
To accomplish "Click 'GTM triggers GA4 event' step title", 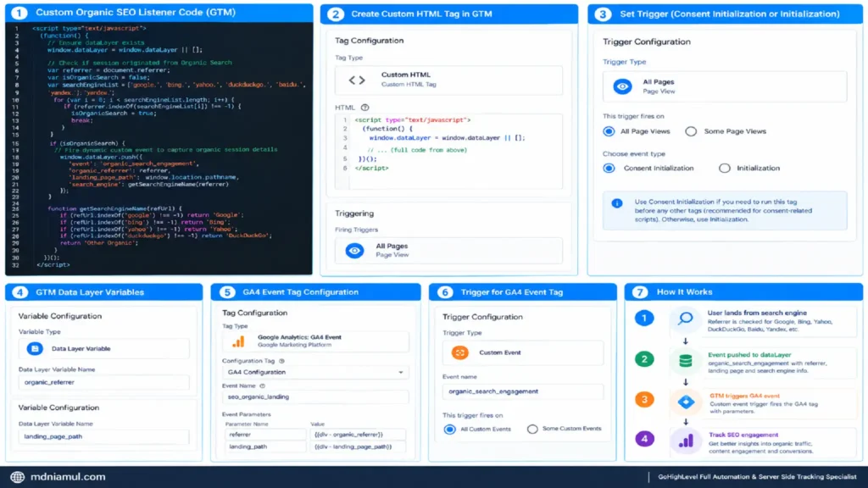I will [x=744, y=396].
